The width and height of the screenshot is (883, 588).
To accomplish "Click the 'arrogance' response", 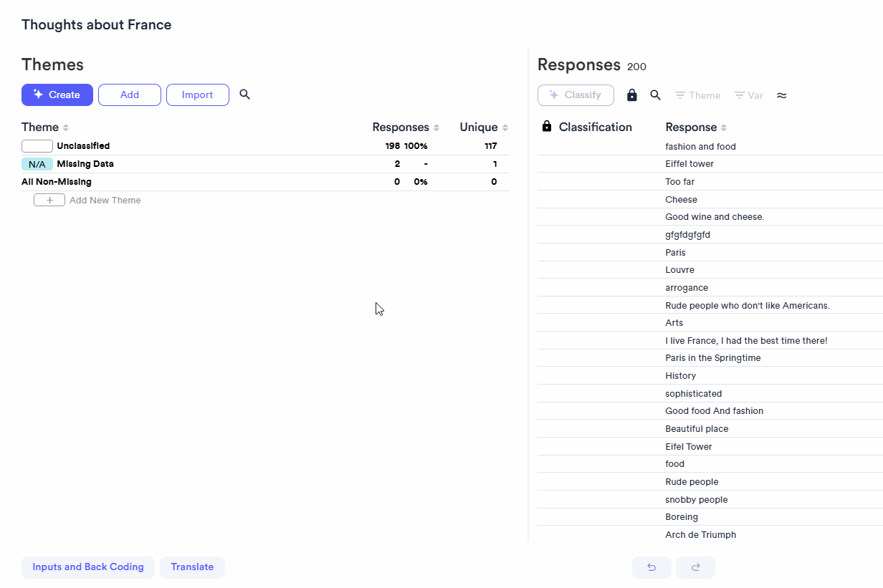I will [687, 288].
